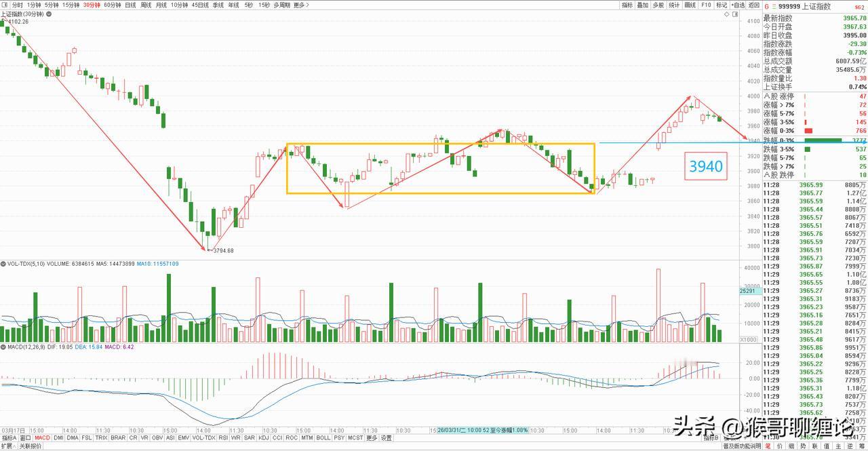Screen dimensions: 868x451
Task: Select FSL indicator
Action: coord(87,437)
